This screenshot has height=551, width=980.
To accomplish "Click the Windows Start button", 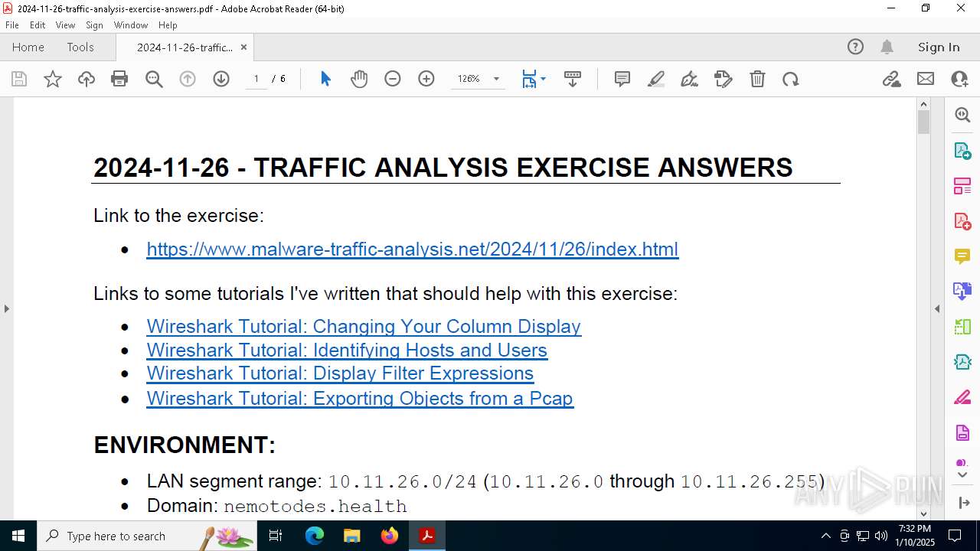I will pos(18,536).
